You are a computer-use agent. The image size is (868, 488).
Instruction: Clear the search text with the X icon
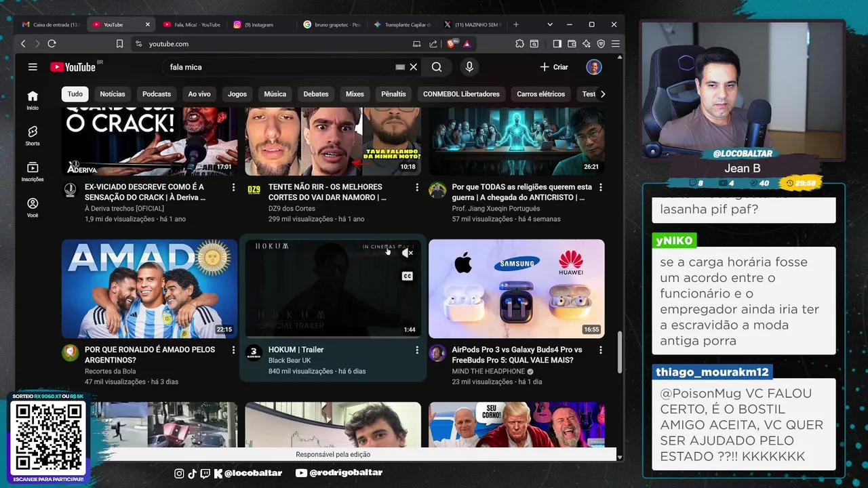[414, 67]
